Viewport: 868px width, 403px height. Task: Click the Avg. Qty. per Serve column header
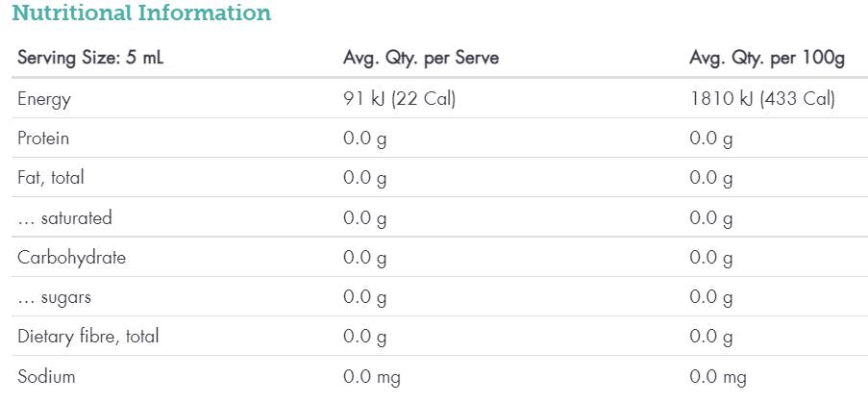(421, 58)
